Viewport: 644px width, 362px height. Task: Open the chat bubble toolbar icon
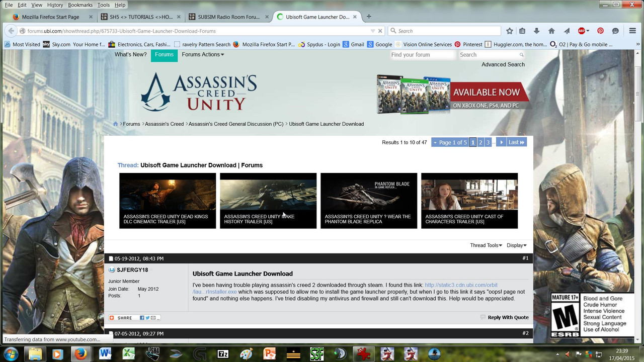coord(615,31)
